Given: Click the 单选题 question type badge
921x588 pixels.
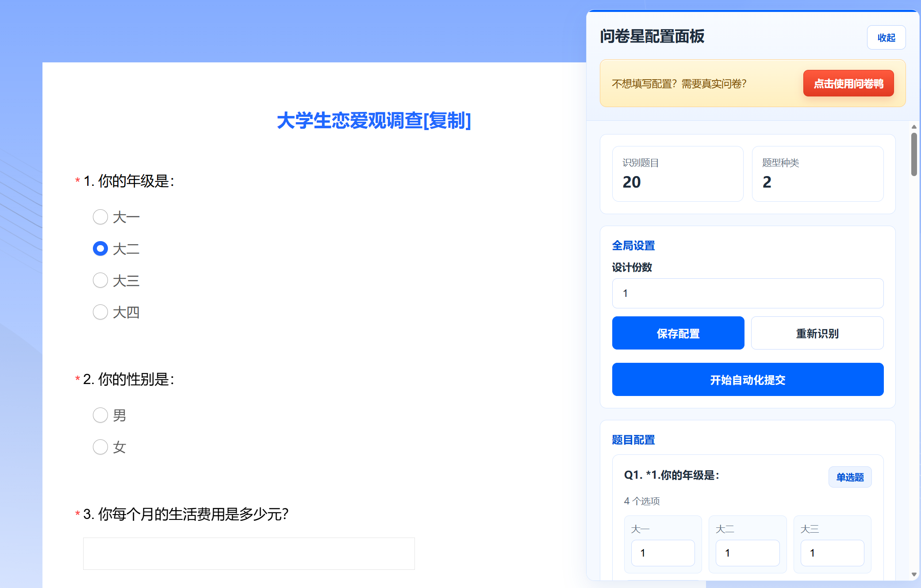Looking at the screenshot, I should 850,477.
